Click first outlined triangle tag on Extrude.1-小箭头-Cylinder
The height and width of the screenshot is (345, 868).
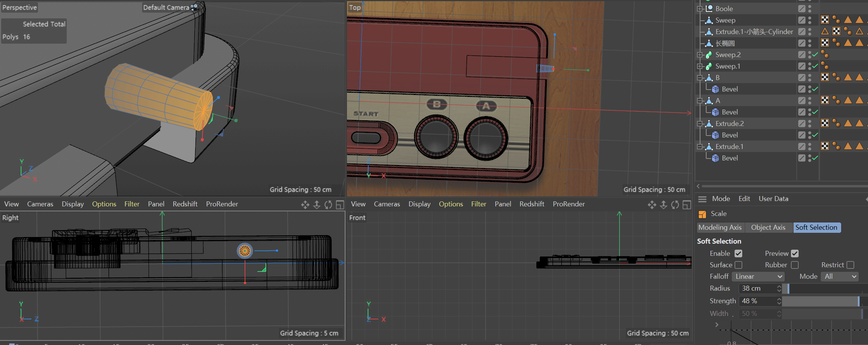(x=825, y=31)
